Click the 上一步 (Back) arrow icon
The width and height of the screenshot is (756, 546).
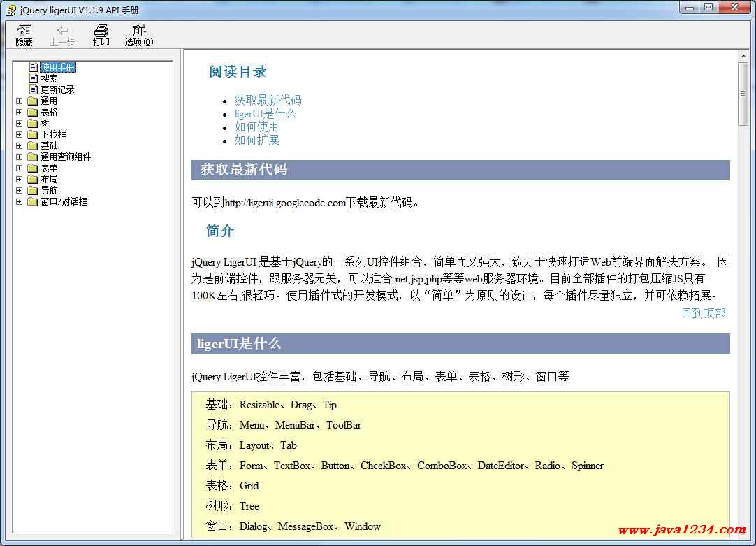tap(62, 31)
